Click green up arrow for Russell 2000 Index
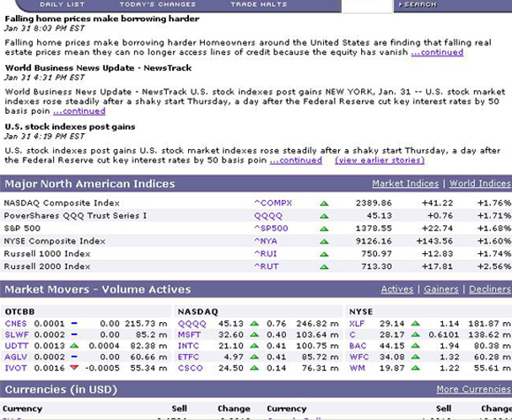The width and height of the screenshot is (512, 420). pyautogui.click(x=324, y=267)
